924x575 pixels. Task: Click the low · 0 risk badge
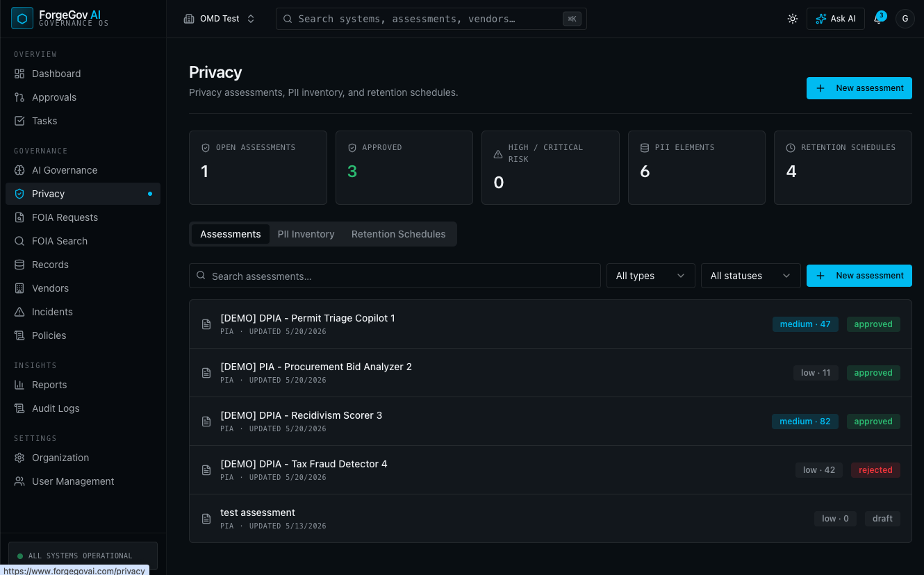(835, 519)
